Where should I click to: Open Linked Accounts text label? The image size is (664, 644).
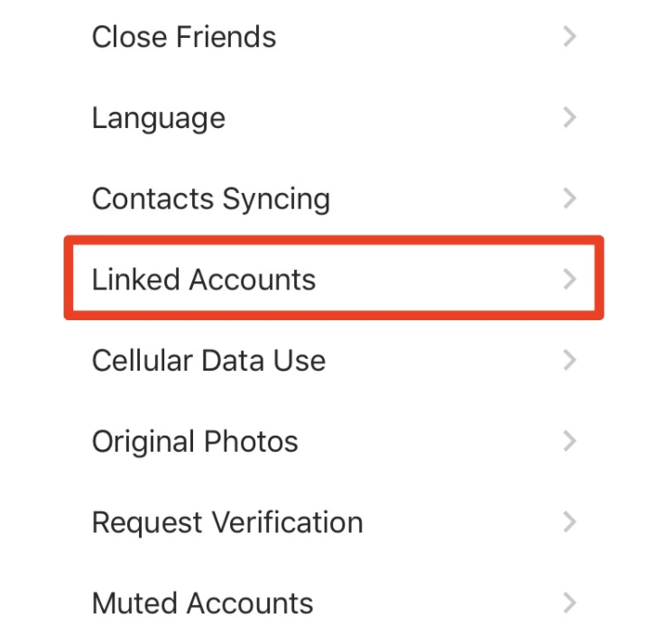(204, 280)
